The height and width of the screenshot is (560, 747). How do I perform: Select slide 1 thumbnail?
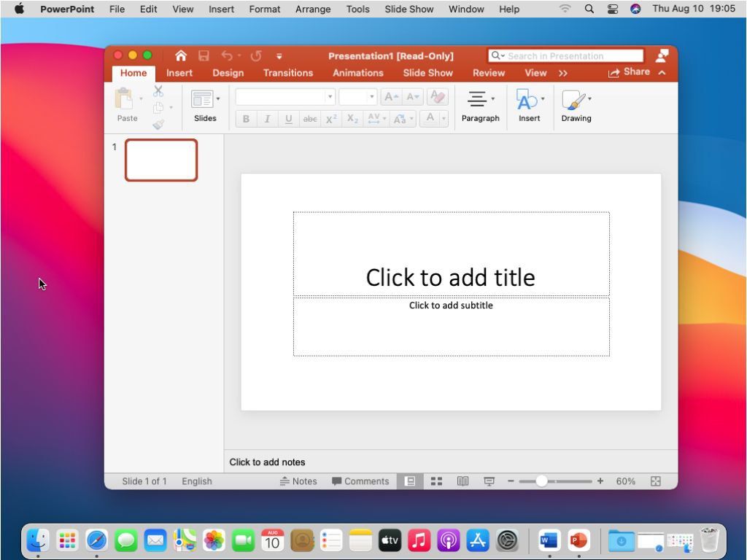coord(161,160)
